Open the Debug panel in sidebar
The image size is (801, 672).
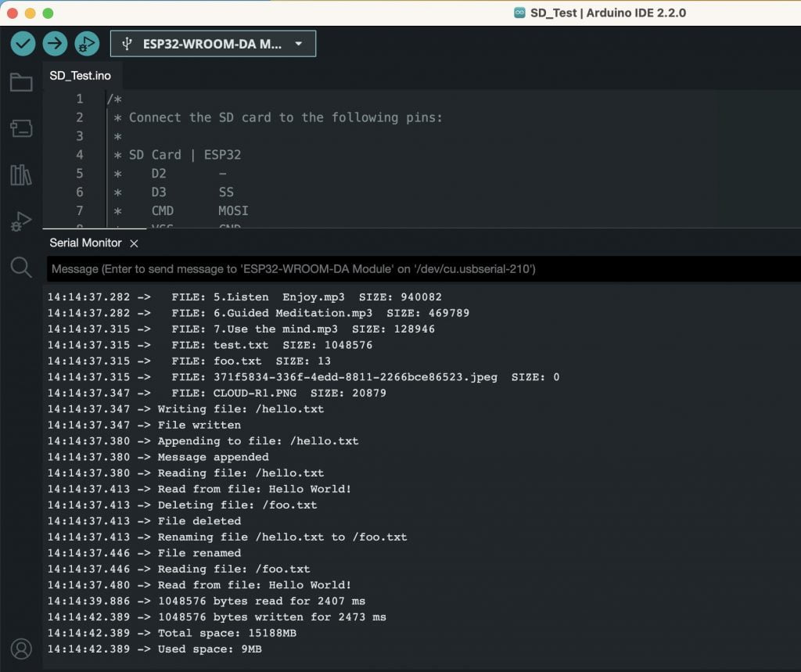(21, 221)
